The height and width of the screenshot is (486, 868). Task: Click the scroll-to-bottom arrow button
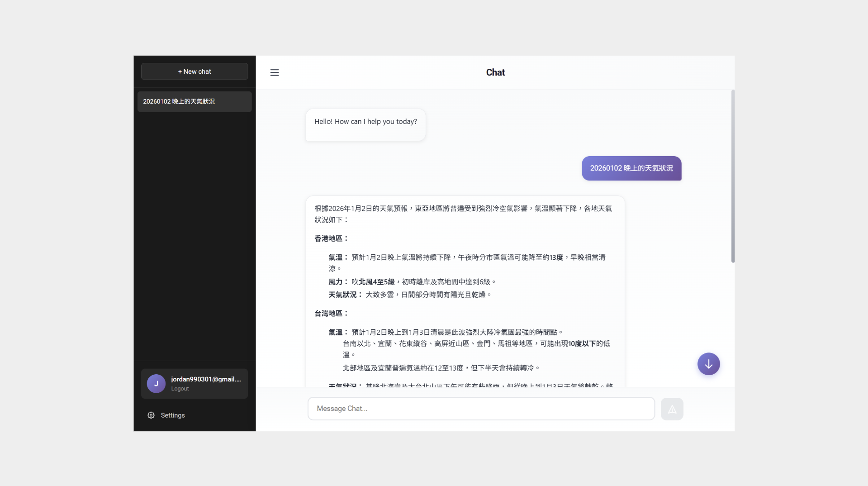tap(708, 364)
